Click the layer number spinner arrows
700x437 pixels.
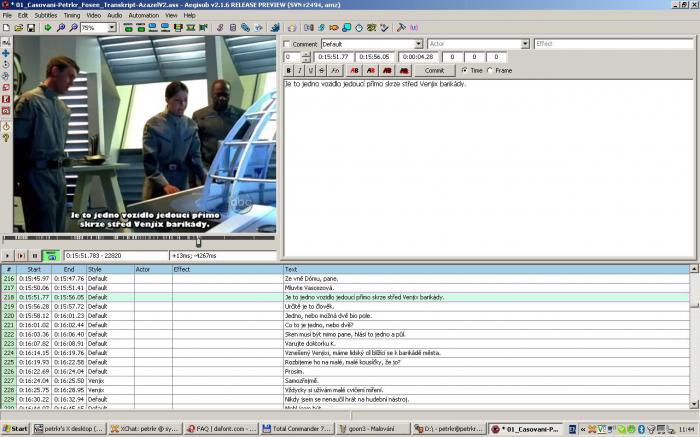coord(306,57)
